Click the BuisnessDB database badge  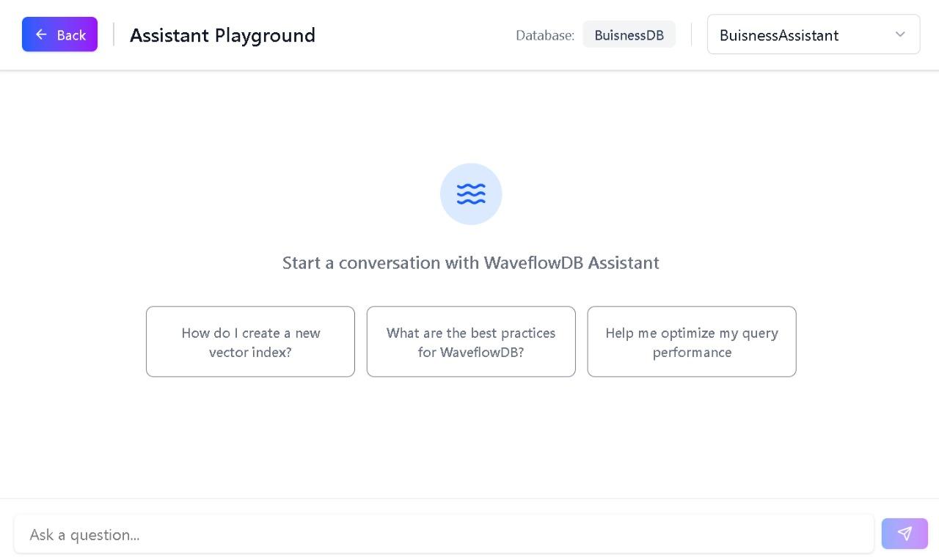629,35
